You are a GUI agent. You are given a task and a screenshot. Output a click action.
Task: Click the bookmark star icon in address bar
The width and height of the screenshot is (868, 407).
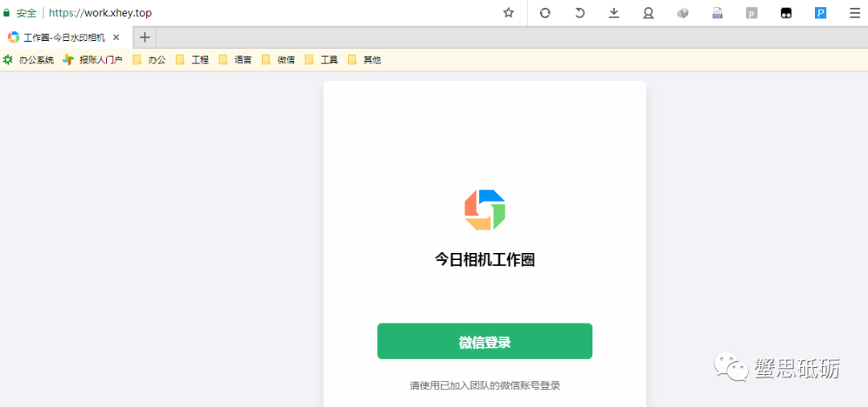(x=508, y=13)
